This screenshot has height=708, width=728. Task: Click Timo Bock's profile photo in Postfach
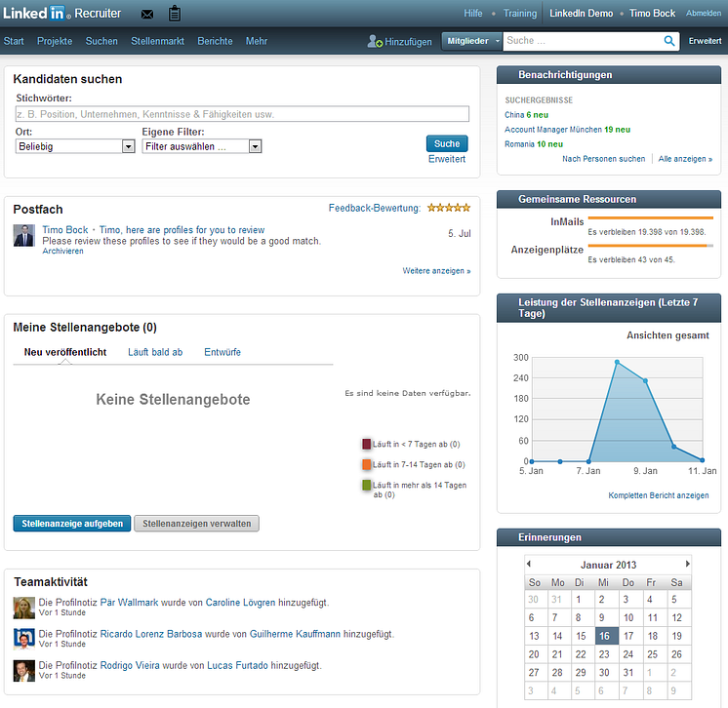(x=24, y=235)
